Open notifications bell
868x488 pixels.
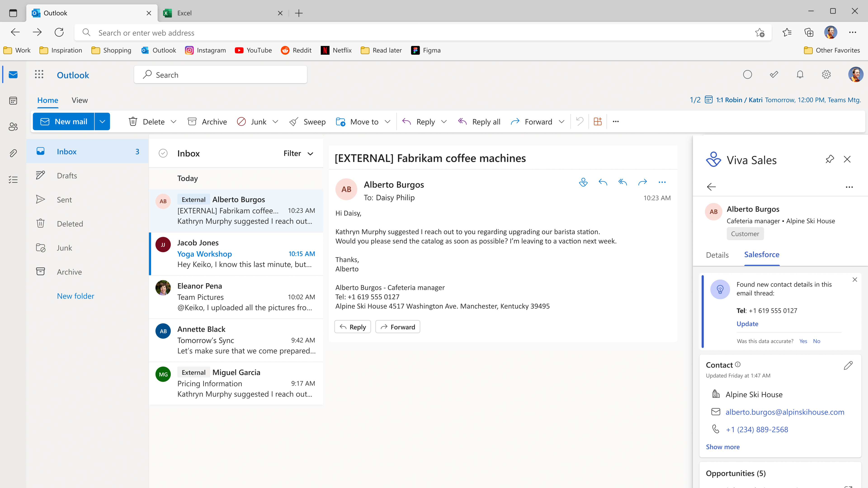[x=800, y=74]
